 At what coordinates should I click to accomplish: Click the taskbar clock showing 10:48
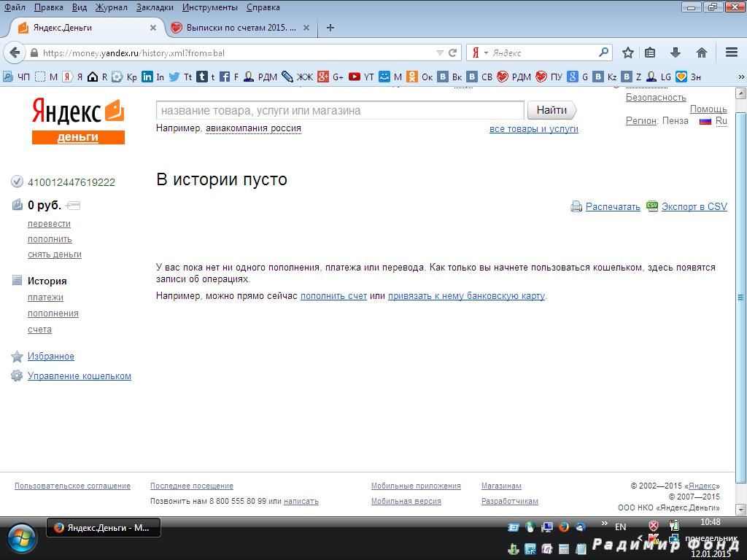pos(711,522)
